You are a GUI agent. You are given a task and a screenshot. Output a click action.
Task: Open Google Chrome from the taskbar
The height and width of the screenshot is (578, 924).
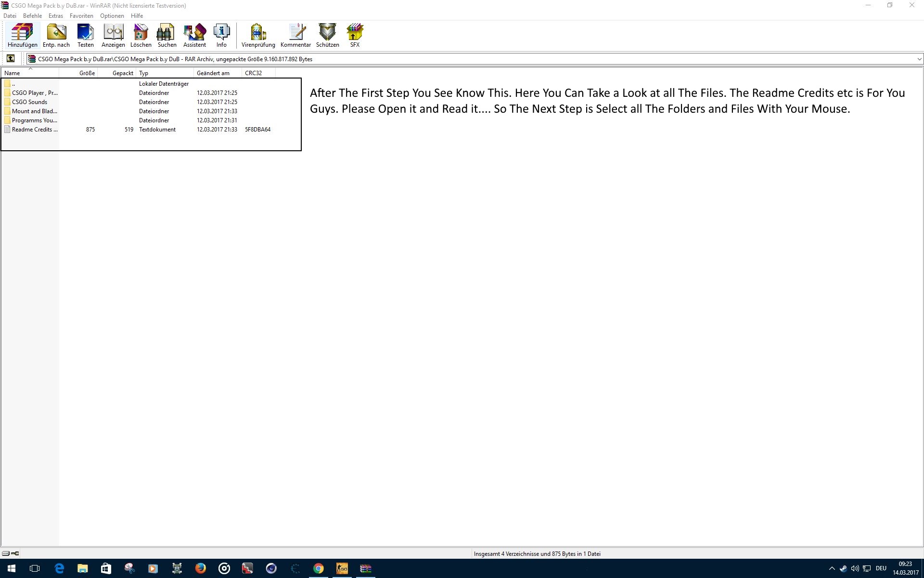tap(319, 568)
